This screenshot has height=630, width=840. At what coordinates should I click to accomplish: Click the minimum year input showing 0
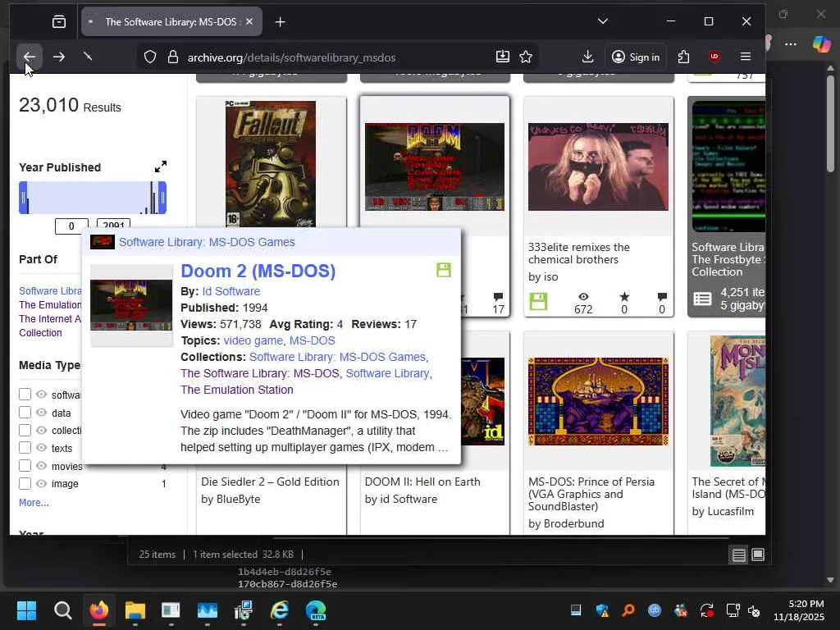[71, 226]
